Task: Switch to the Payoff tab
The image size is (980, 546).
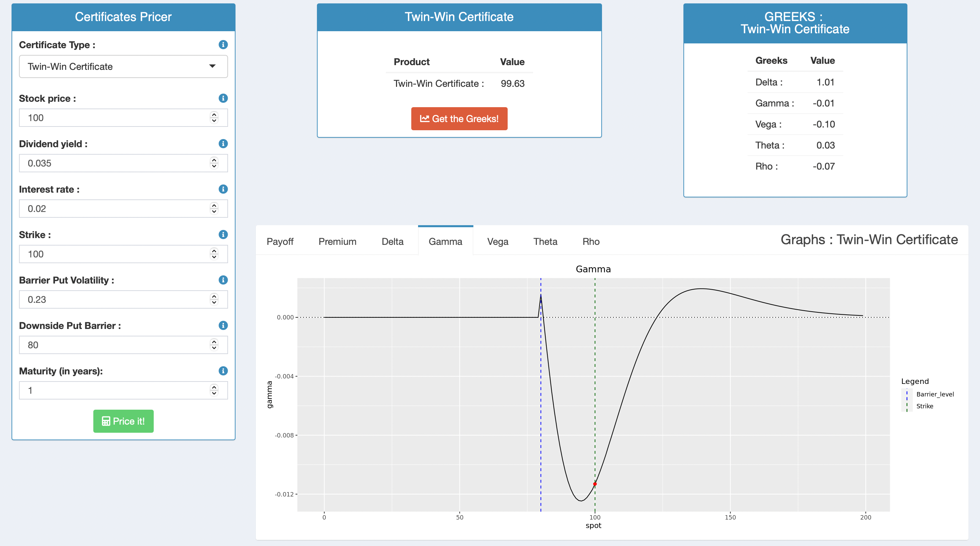Action: click(280, 242)
